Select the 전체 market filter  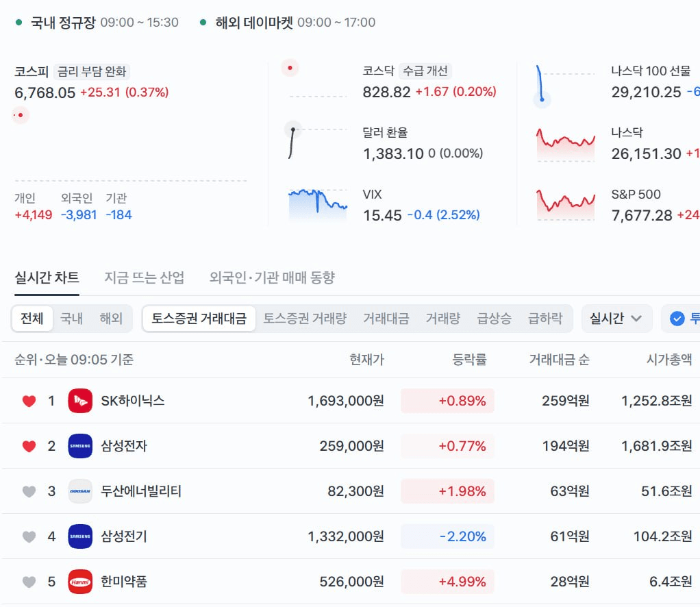coord(32,319)
